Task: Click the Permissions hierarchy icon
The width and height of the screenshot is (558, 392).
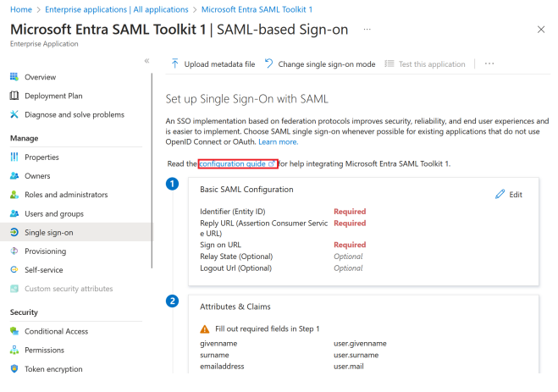Action: coord(14,350)
